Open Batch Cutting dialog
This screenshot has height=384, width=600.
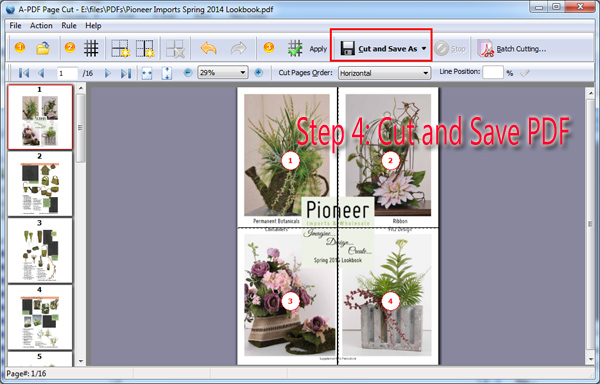click(x=512, y=49)
